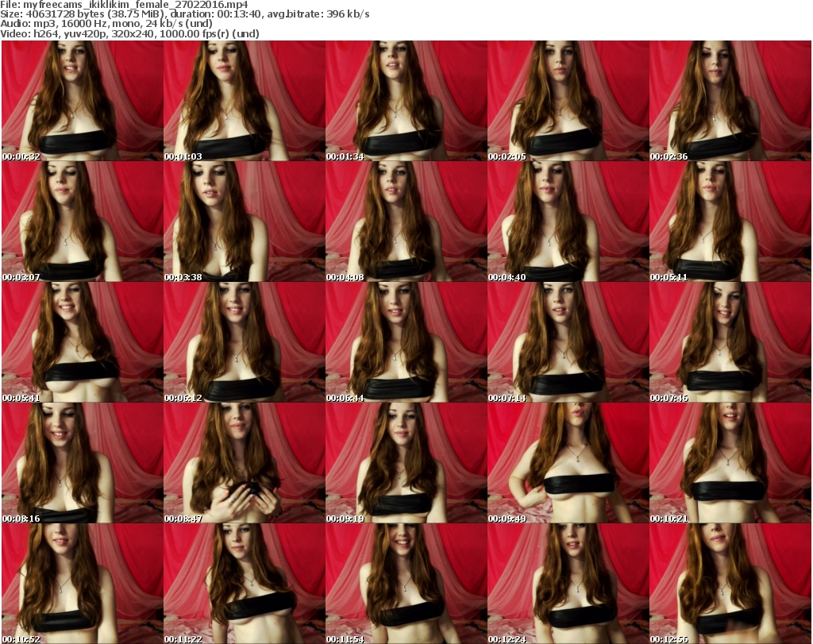The width and height of the screenshot is (813, 644).
Task: Open the thumbnail stamped 00:10:52
Action: coord(83,584)
